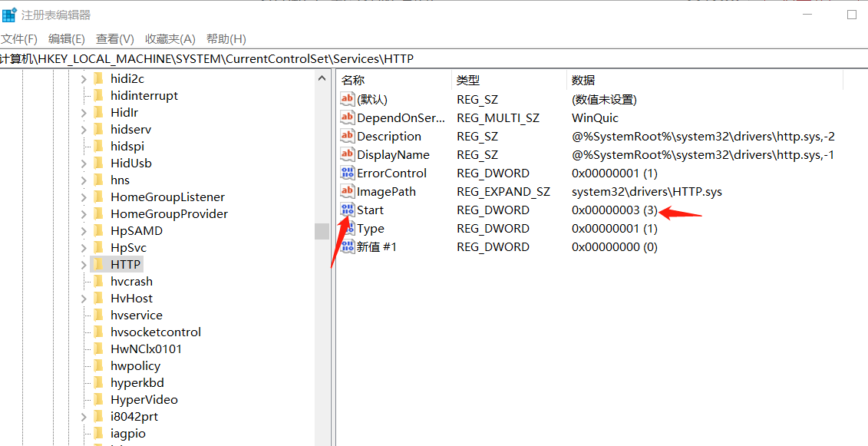Expand the HomeGroupProvider tree node

click(84, 214)
